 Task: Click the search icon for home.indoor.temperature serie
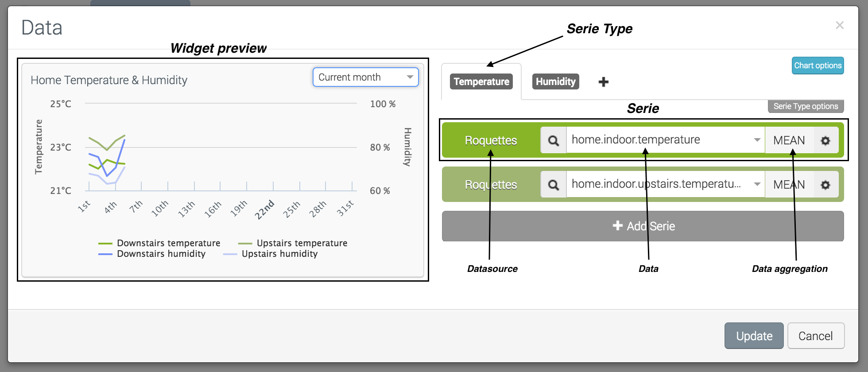click(553, 140)
